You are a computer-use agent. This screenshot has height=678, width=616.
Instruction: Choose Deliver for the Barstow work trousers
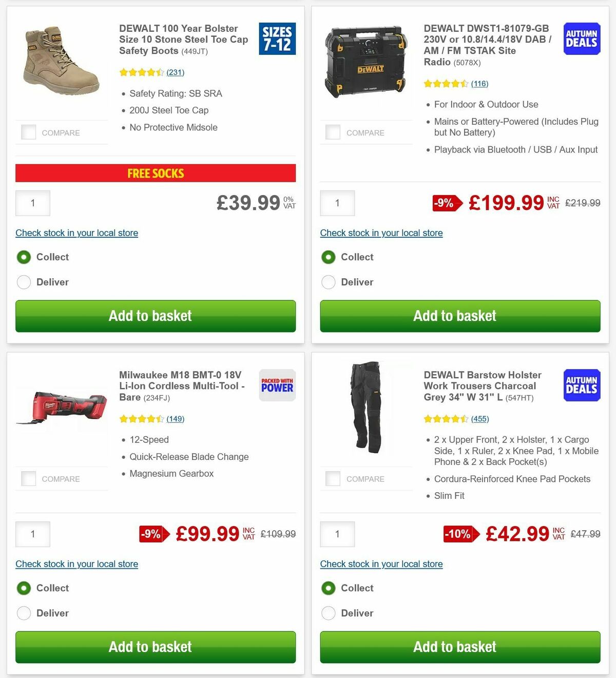328,613
